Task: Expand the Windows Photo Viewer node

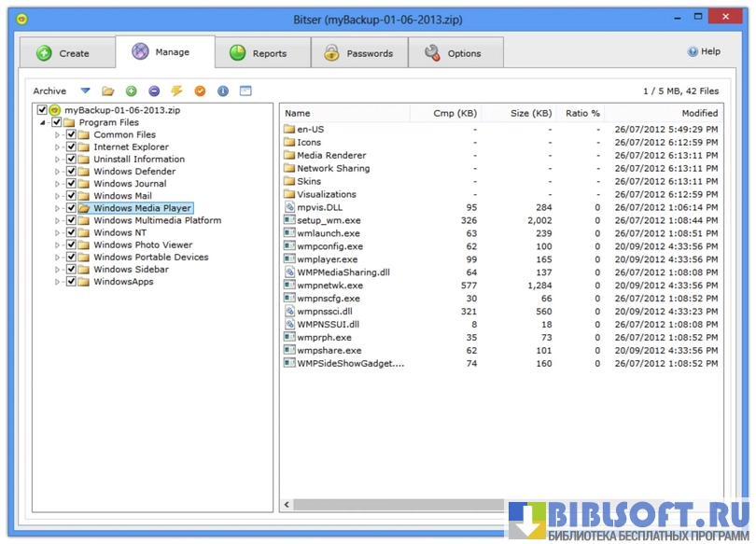Action: (58, 245)
